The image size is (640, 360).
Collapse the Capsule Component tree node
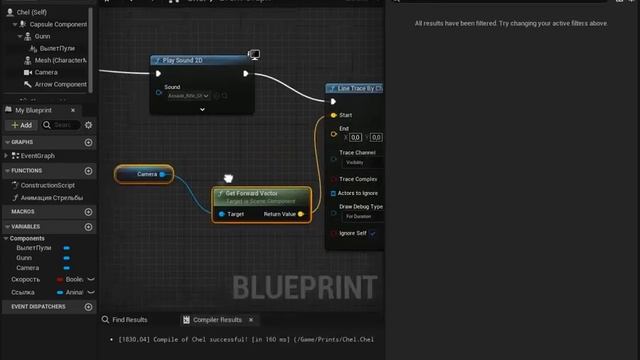15,24
